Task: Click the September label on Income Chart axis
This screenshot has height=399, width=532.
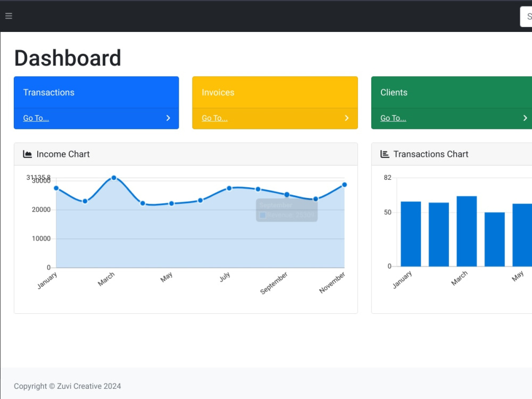Action: pos(274,282)
